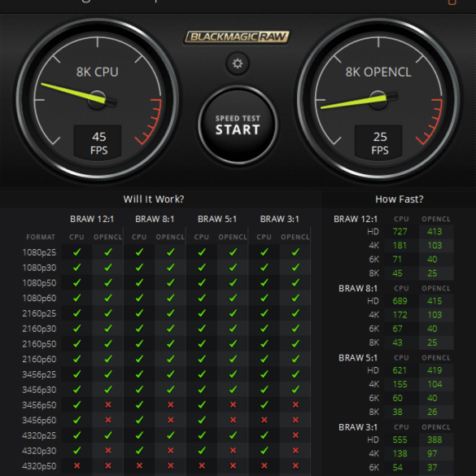Click 4320p50 BRAW 12:1 CPU red cross
The image size is (476, 476).
click(76, 465)
